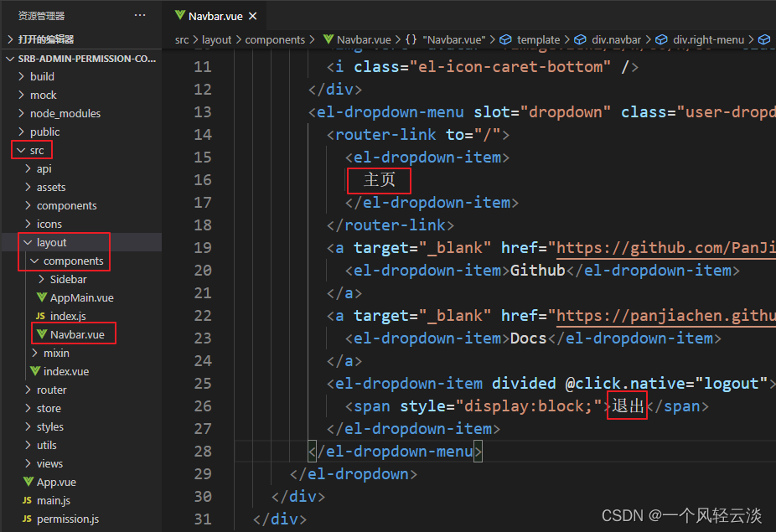Open the AppMain.vue file
The height and width of the screenshot is (532, 776).
point(81,298)
